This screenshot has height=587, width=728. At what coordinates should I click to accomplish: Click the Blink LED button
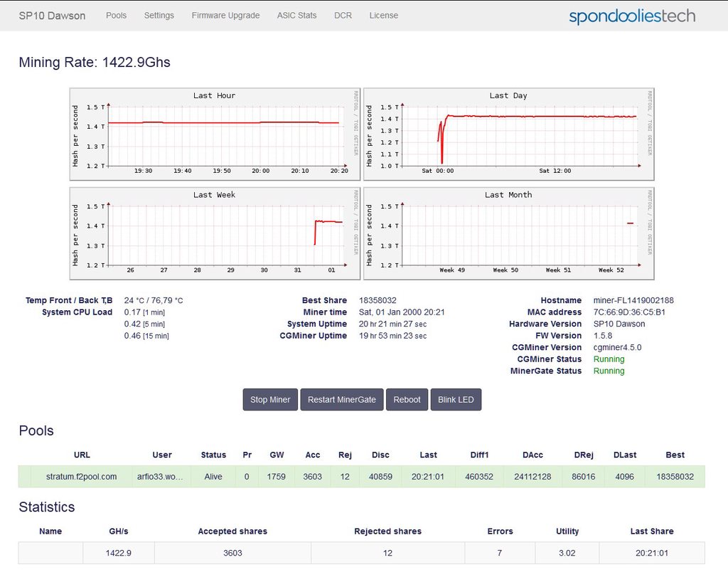click(456, 400)
